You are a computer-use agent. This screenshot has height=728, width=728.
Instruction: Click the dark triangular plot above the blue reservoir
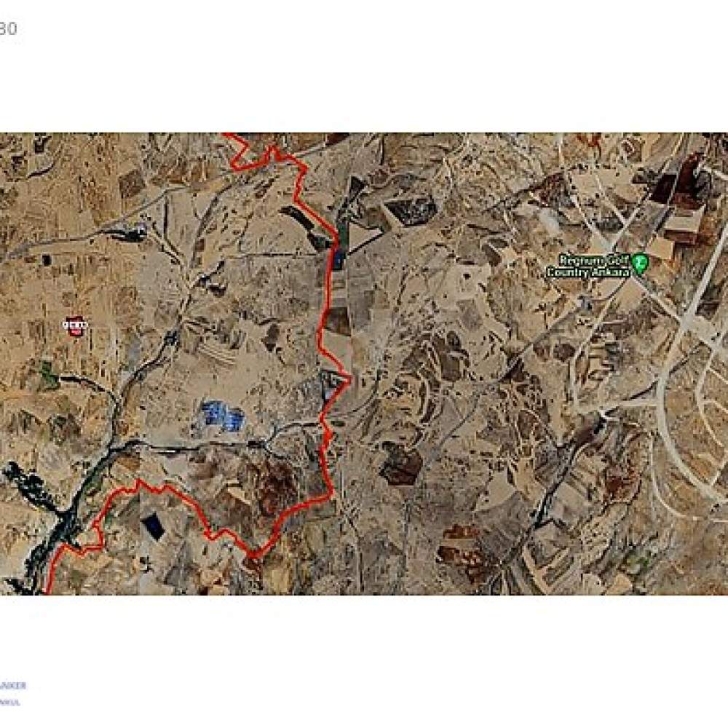coord(355,190)
